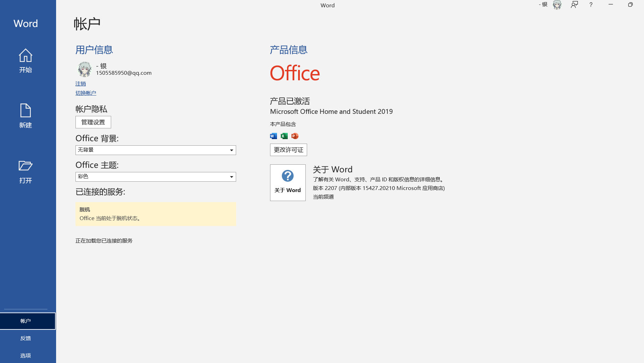Image resolution: width=644 pixels, height=363 pixels.
Task: Create a new document via 新建
Action: pyautogui.click(x=26, y=116)
